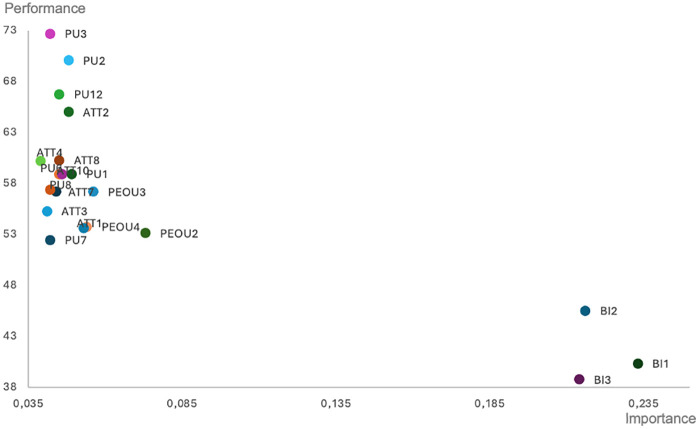This screenshot has height=429, width=699.
Task: Select the BI1 data label text
Action: tap(661, 364)
